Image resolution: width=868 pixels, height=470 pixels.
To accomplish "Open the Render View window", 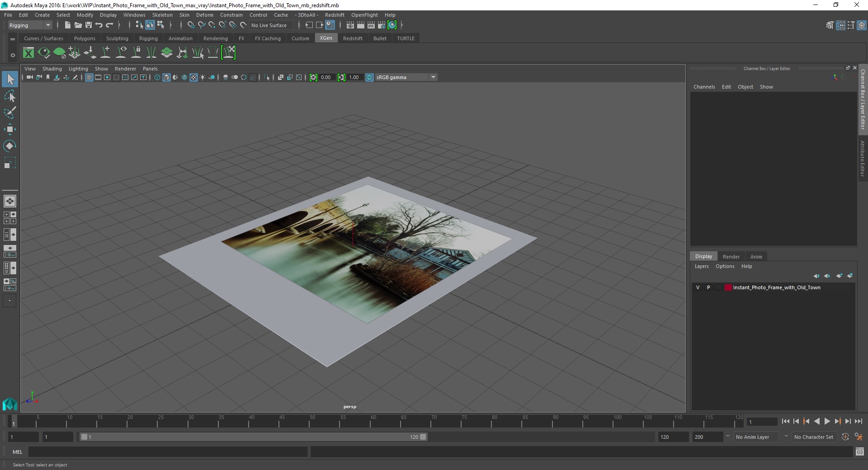I will click(350, 25).
